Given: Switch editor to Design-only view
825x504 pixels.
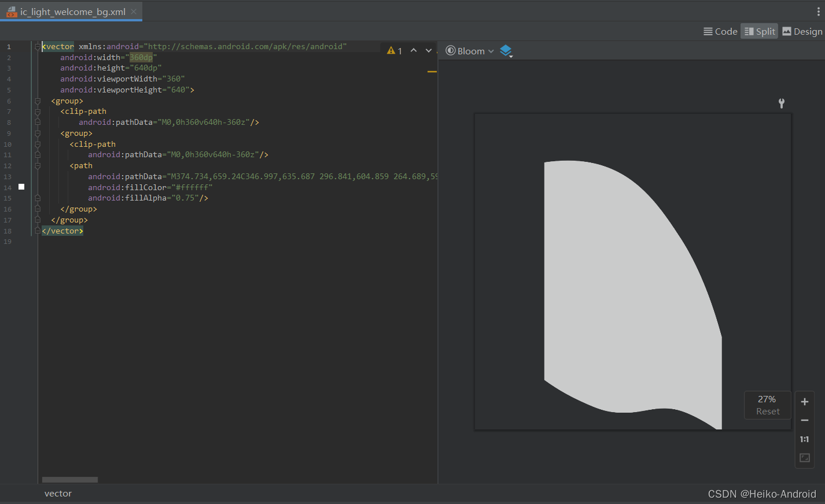Looking at the screenshot, I should pos(802,32).
